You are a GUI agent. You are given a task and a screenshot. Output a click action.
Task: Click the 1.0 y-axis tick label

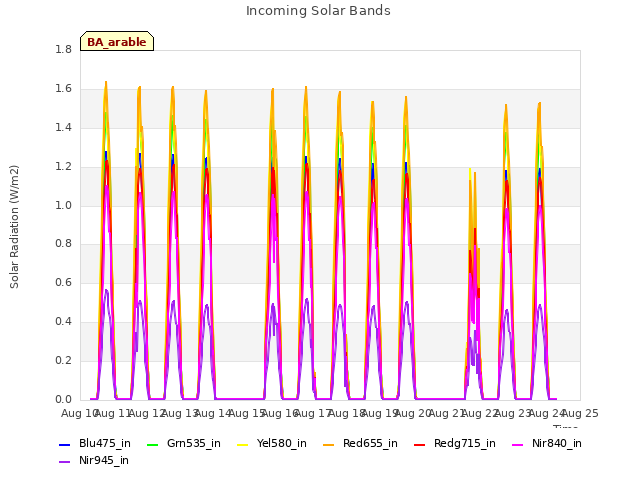pos(63,206)
